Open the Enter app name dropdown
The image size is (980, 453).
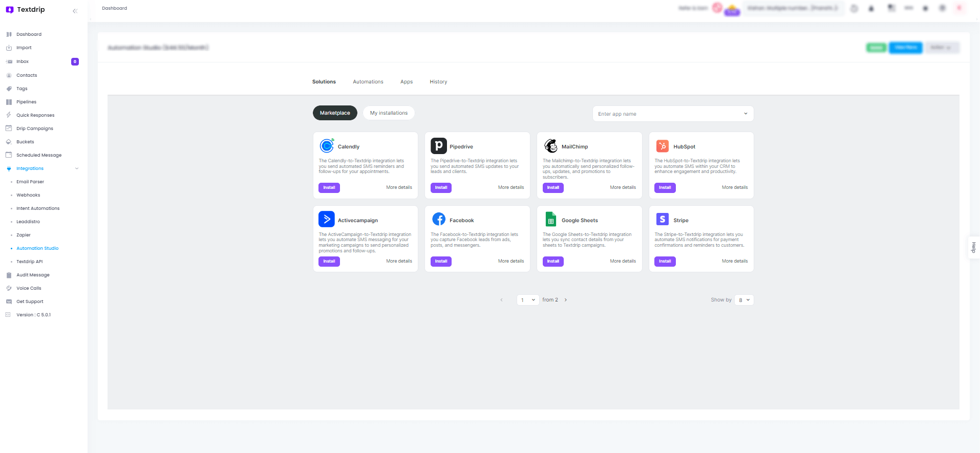pos(673,114)
